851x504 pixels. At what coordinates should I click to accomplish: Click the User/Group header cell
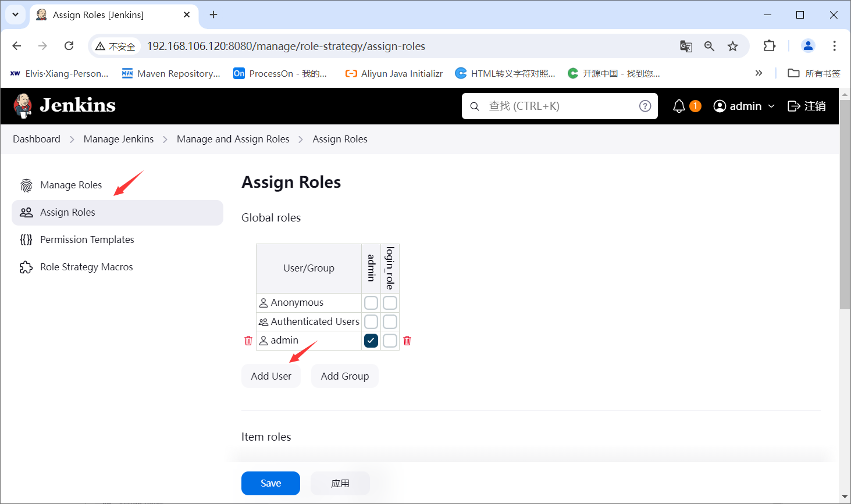coord(309,269)
